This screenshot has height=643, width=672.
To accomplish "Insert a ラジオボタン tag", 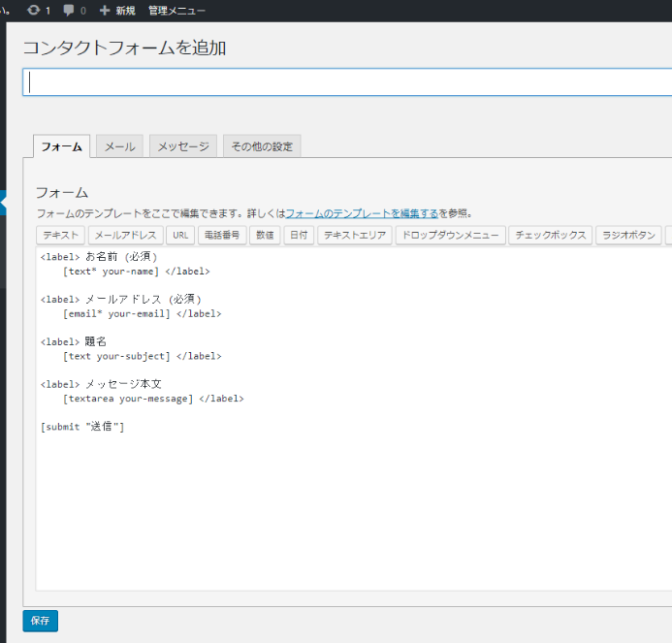I will [628, 235].
